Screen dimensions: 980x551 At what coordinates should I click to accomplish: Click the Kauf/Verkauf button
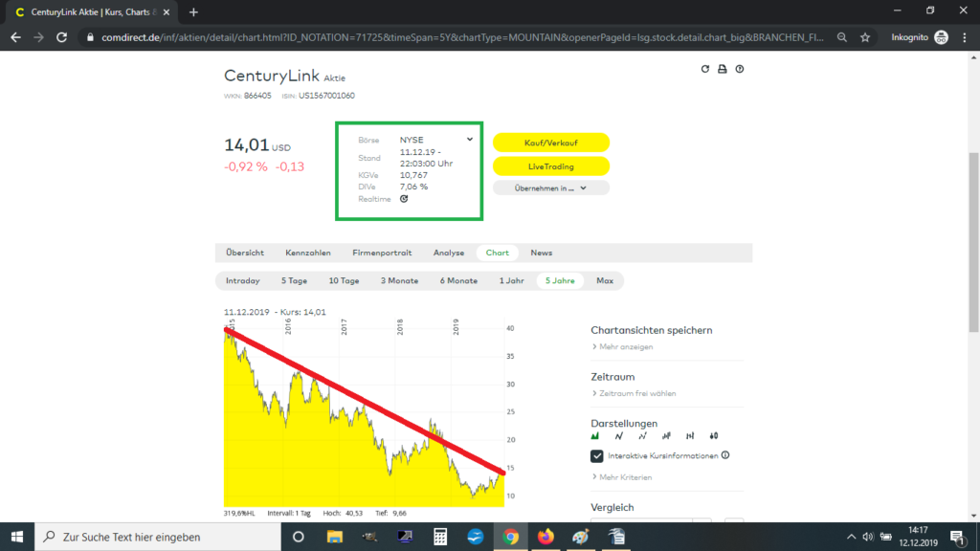pos(550,143)
